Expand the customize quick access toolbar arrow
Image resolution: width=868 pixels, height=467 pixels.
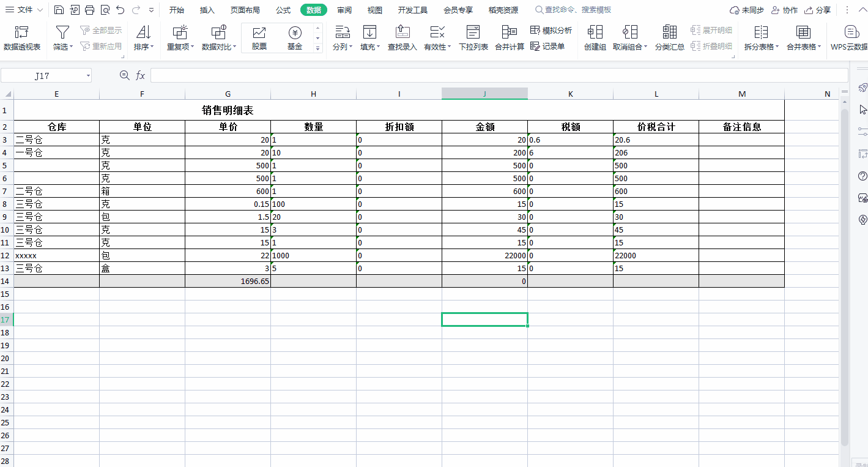tap(151, 10)
